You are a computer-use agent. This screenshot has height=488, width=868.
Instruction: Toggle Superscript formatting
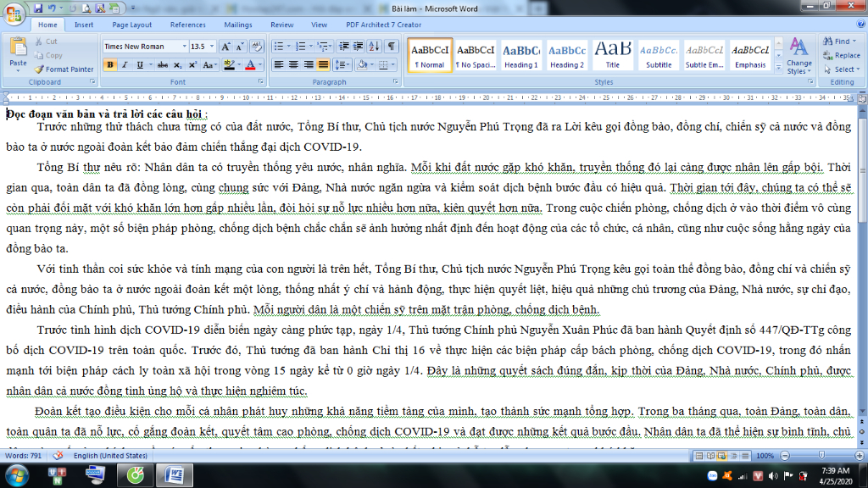[192, 65]
